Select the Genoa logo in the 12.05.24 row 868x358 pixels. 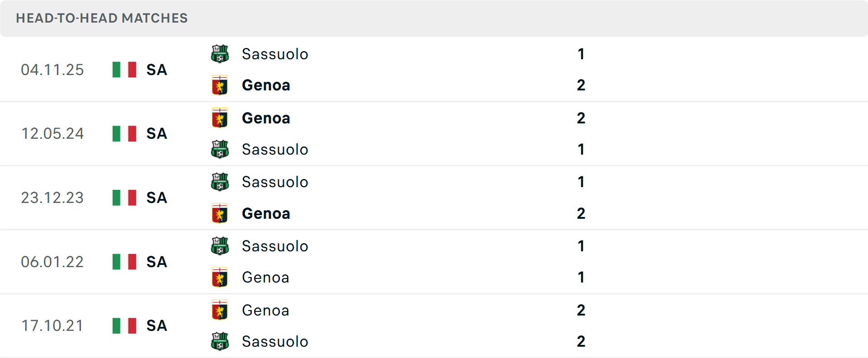[x=220, y=118]
